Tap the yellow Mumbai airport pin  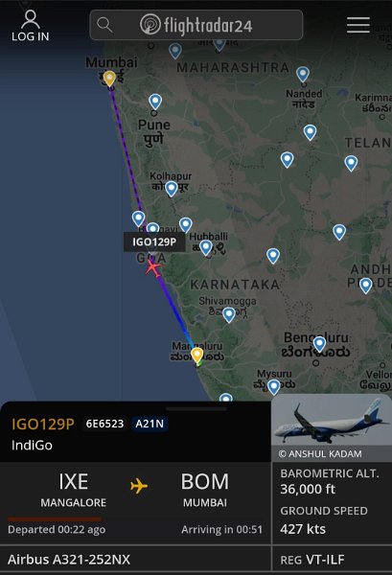click(109, 79)
